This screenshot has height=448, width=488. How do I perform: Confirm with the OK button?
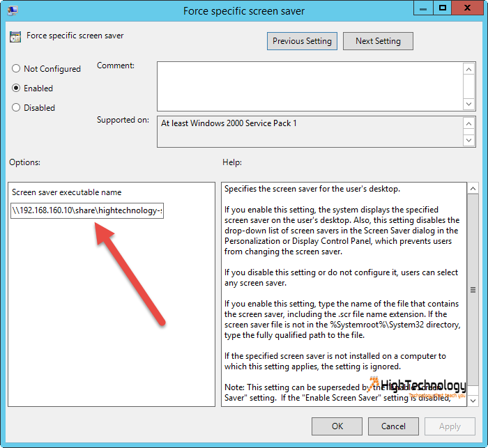337,426
